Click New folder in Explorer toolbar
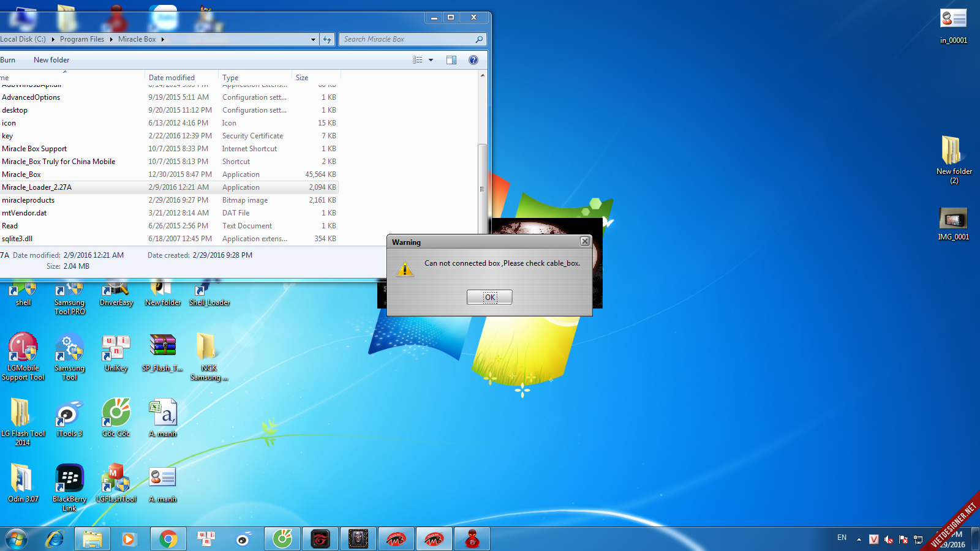 [x=51, y=60]
